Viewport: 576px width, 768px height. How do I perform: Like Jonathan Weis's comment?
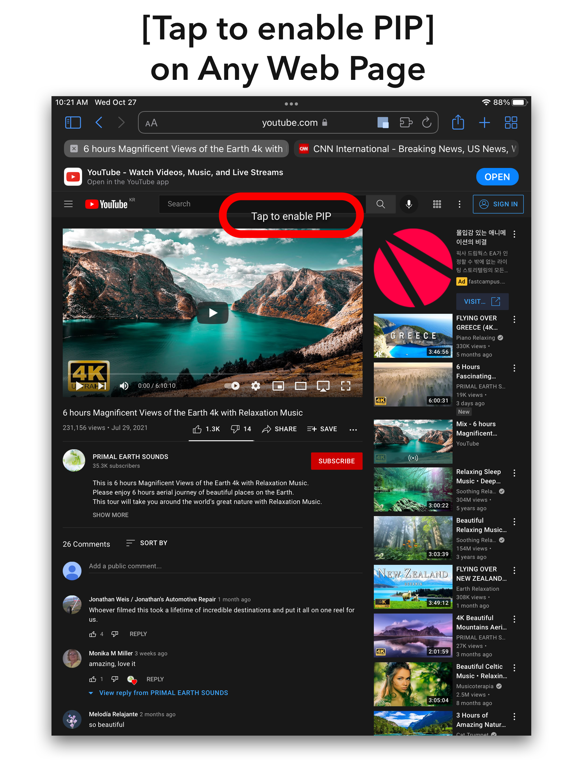click(93, 634)
